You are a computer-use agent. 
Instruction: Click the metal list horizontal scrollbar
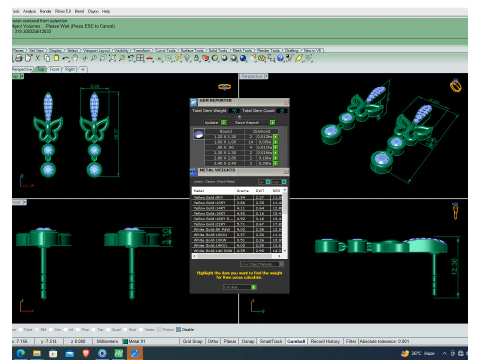(237, 256)
